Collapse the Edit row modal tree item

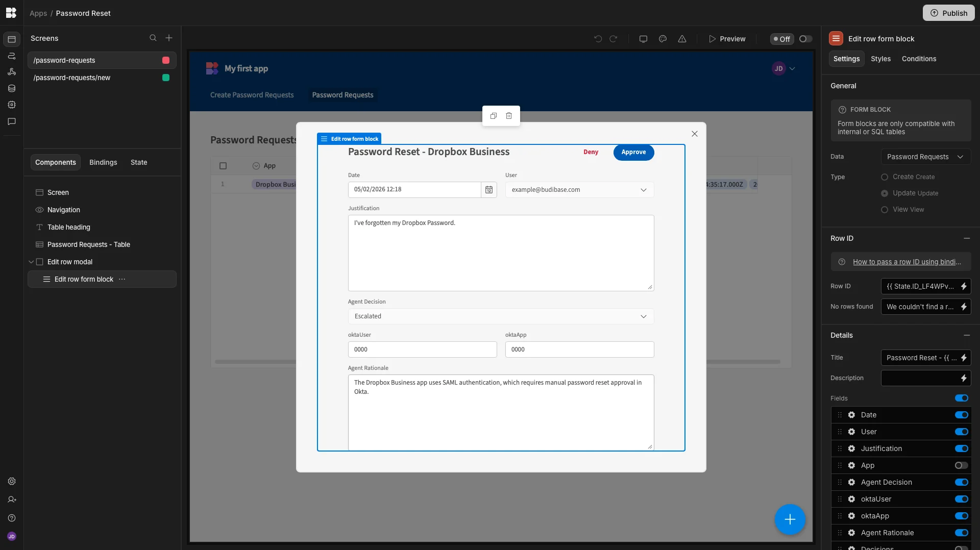point(31,262)
